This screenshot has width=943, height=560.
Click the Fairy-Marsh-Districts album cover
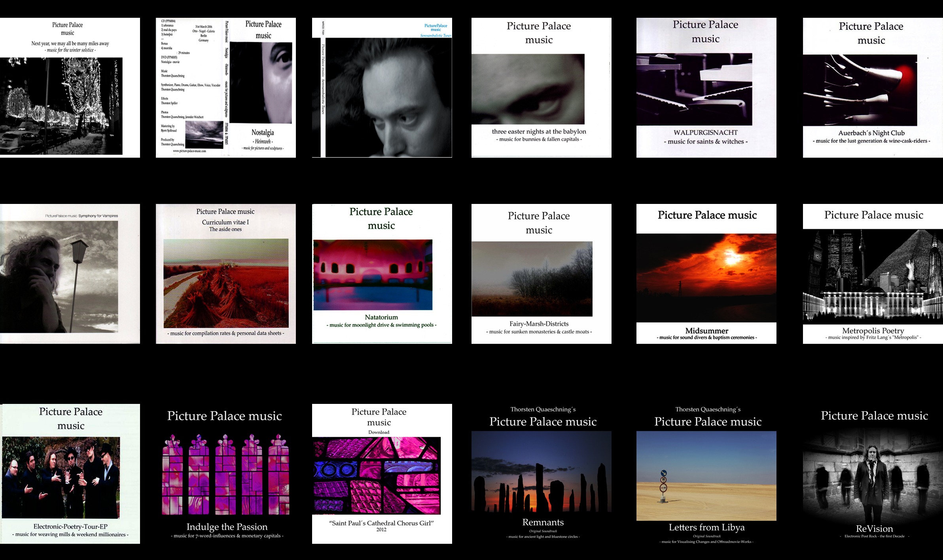pos(541,273)
